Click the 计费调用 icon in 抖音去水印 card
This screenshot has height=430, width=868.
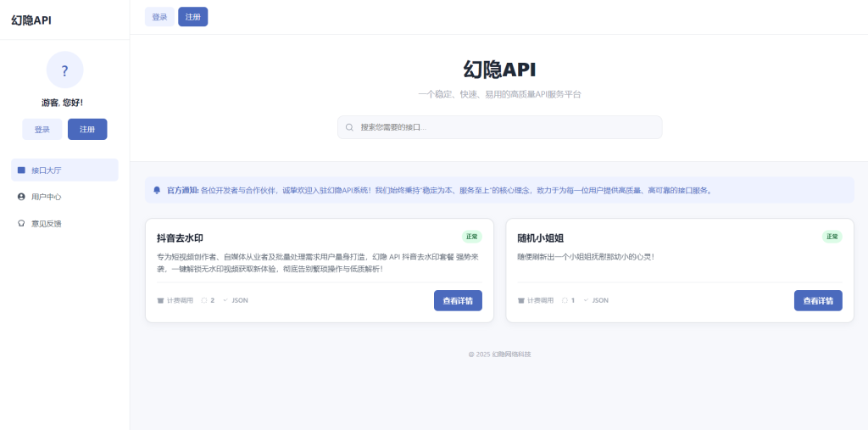click(x=160, y=300)
